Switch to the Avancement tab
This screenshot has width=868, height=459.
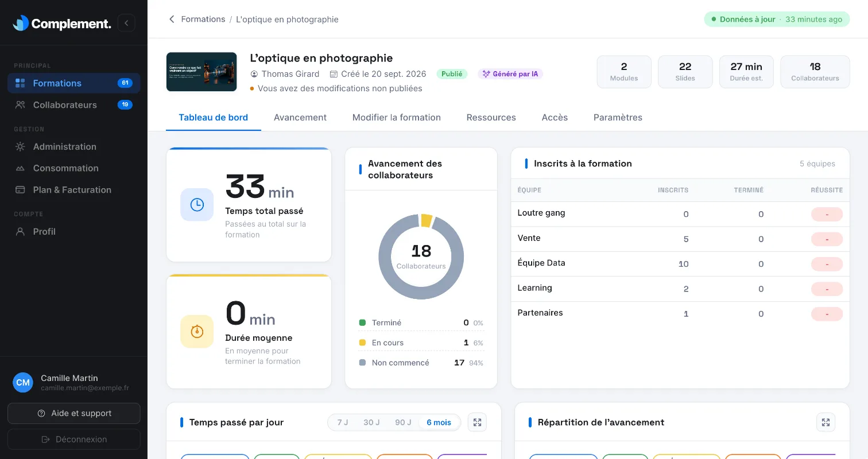(300, 117)
